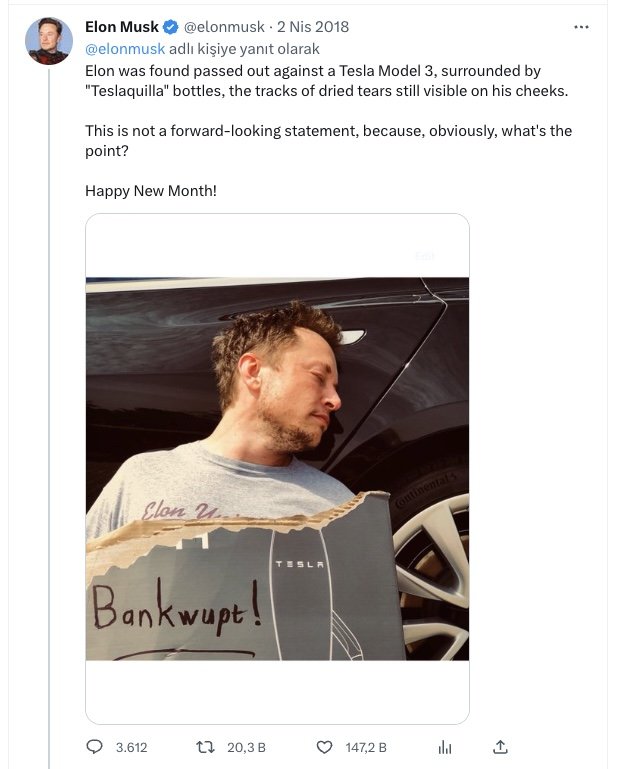Click the share upload icon

501,747
